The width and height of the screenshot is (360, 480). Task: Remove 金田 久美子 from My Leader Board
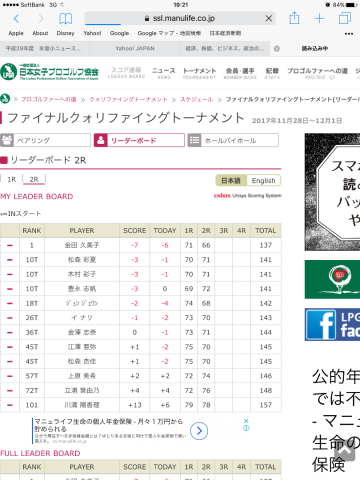pyautogui.click(x=10, y=245)
